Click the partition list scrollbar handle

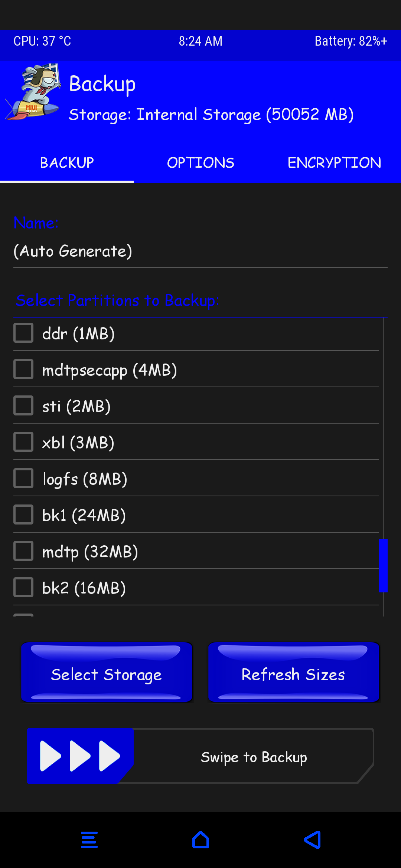click(383, 566)
